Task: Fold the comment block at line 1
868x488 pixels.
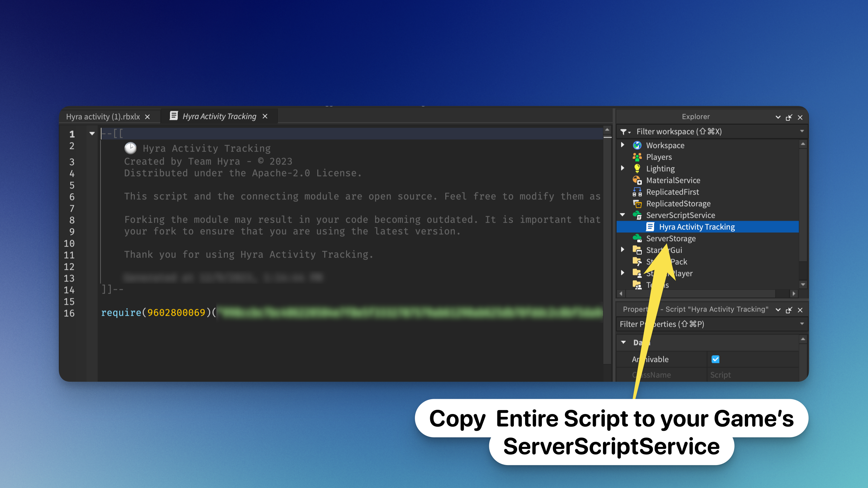Action: coord(92,133)
